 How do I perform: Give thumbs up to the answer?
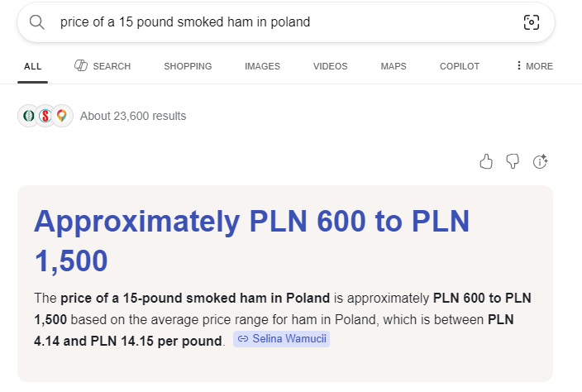click(x=486, y=161)
